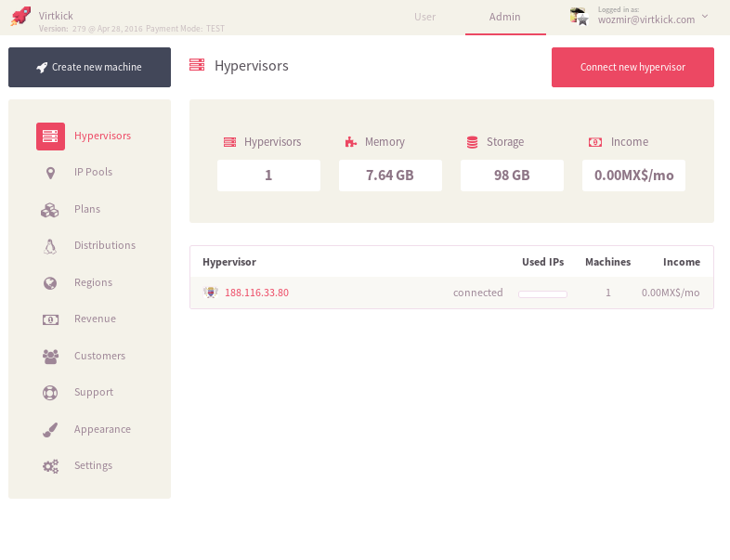Open Support via lifebuoy icon
Image resolution: width=730 pixels, height=560 pixels.
pyautogui.click(x=50, y=393)
